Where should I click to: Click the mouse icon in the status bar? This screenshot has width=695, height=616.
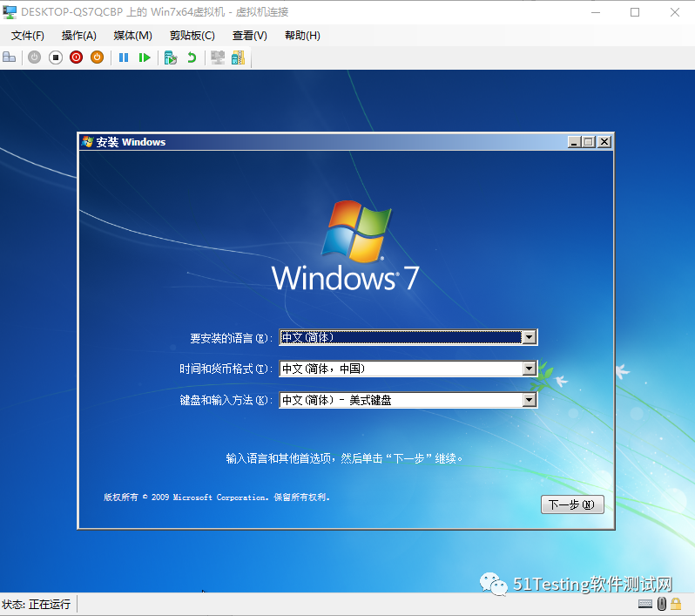pyautogui.click(x=662, y=604)
